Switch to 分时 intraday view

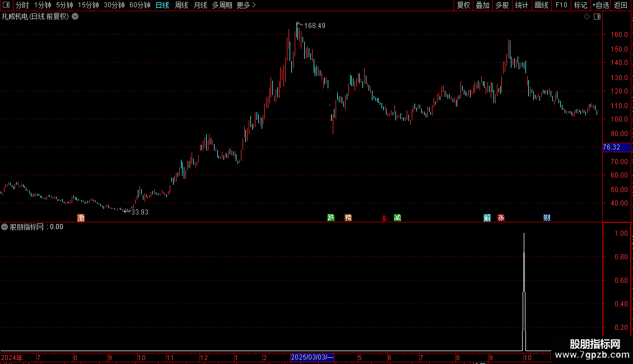22,5
